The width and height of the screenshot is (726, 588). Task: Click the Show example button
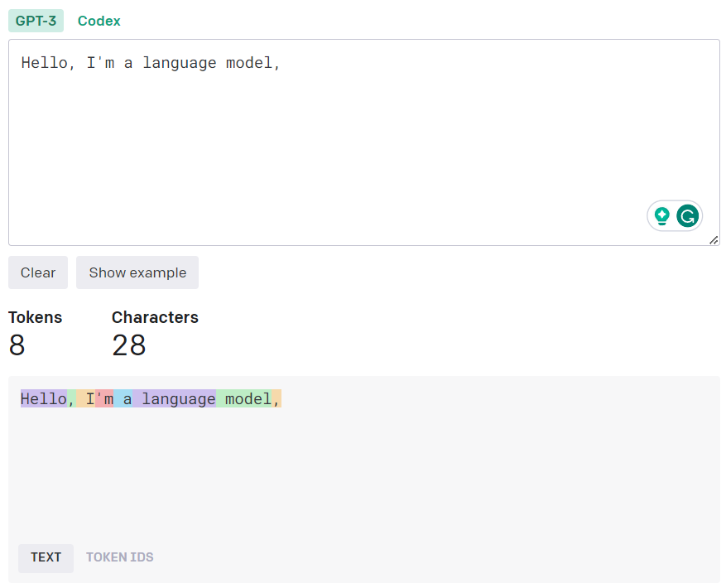(x=137, y=272)
